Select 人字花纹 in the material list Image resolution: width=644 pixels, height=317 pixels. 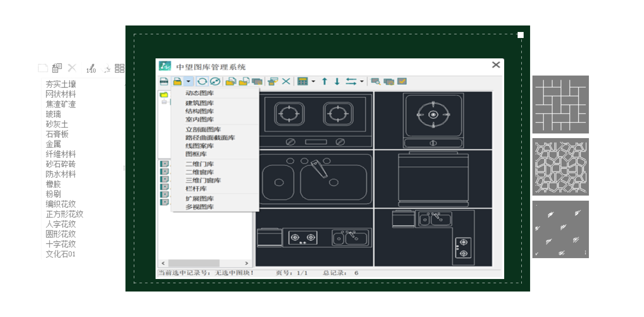[61, 224]
